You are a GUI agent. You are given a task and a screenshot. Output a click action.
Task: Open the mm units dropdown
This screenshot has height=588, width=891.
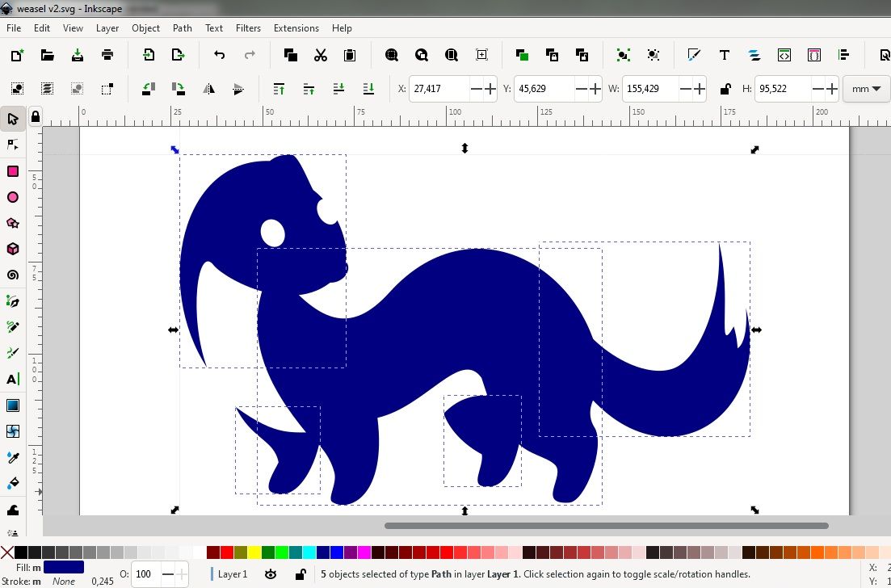pyautogui.click(x=866, y=89)
